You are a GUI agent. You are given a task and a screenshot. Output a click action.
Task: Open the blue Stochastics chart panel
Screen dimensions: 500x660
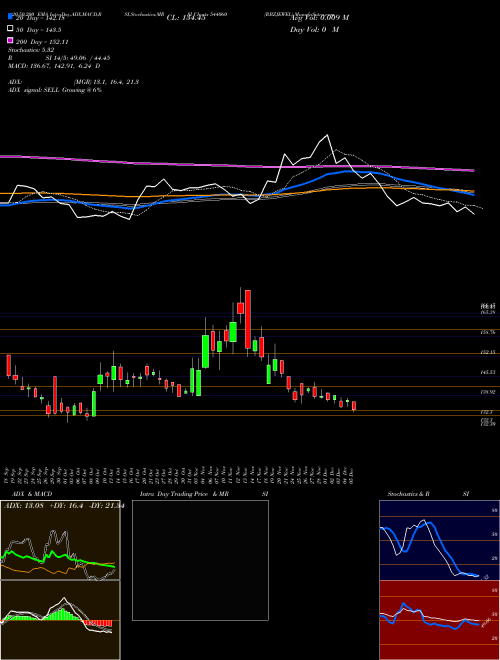coord(439,540)
